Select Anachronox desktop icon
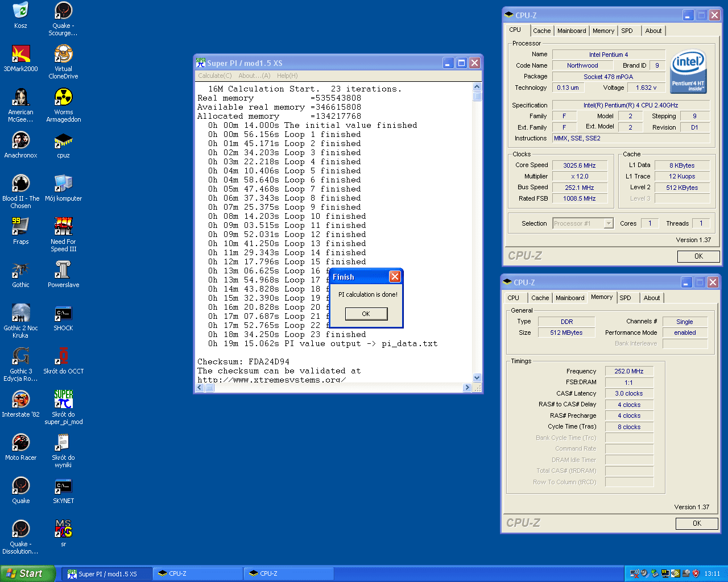Image resolution: width=728 pixels, height=582 pixels. click(20, 145)
